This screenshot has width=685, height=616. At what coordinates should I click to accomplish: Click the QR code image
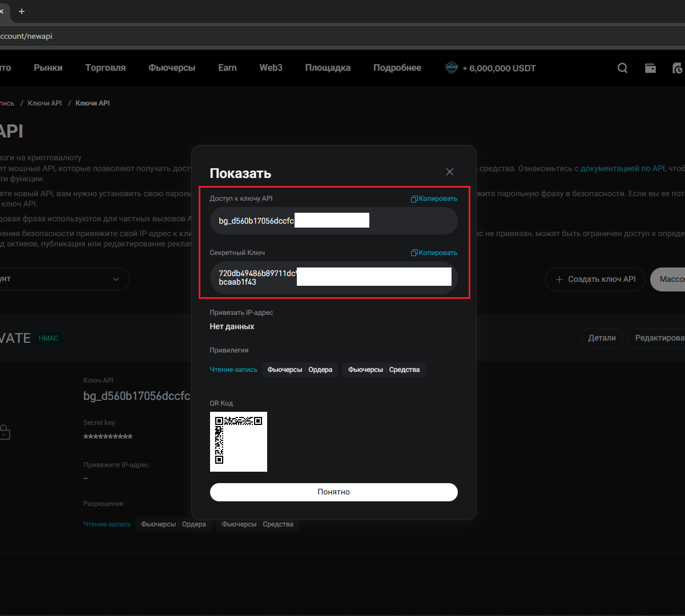coord(239,441)
